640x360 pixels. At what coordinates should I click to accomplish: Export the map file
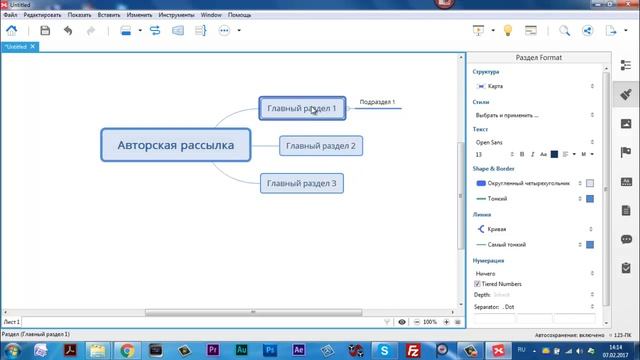pyautogui.click(x=611, y=31)
